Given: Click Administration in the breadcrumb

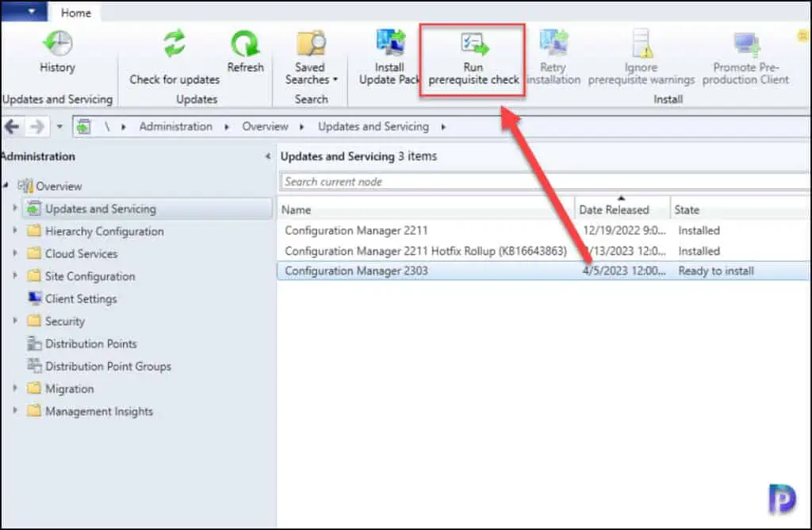Looking at the screenshot, I should coord(175,126).
